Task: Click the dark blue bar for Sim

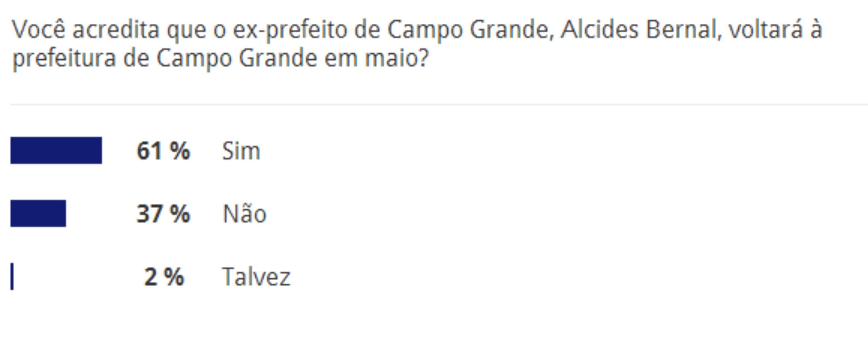Action: point(56,150)
